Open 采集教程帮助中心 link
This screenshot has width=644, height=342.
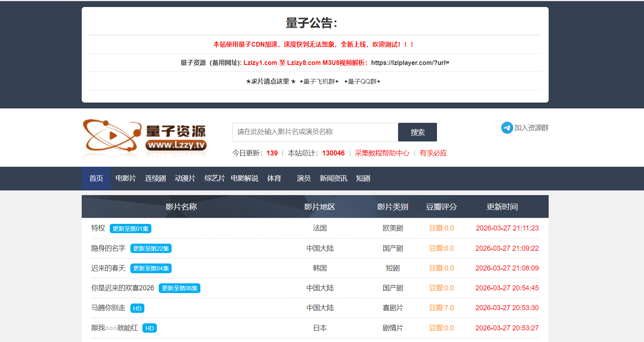(382, 153)
